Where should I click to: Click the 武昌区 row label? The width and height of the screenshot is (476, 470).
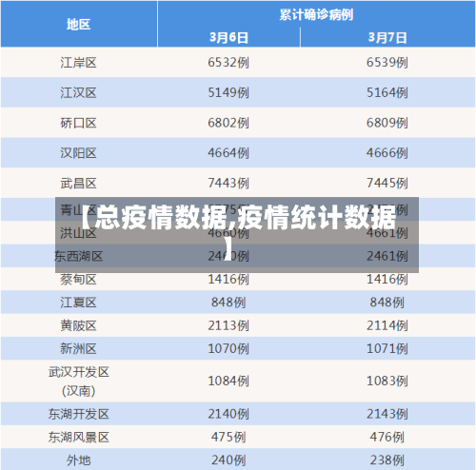coord(78,183)
